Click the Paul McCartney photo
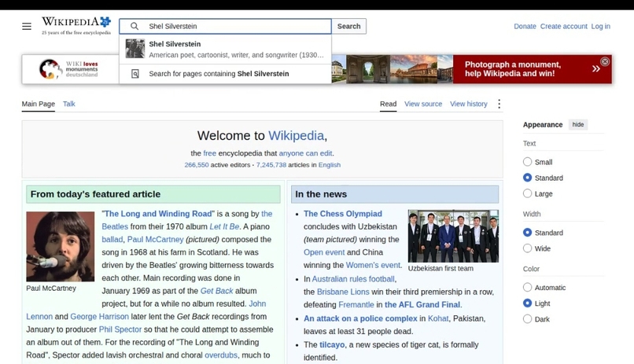The image size is (634, 364). [61, 246]
